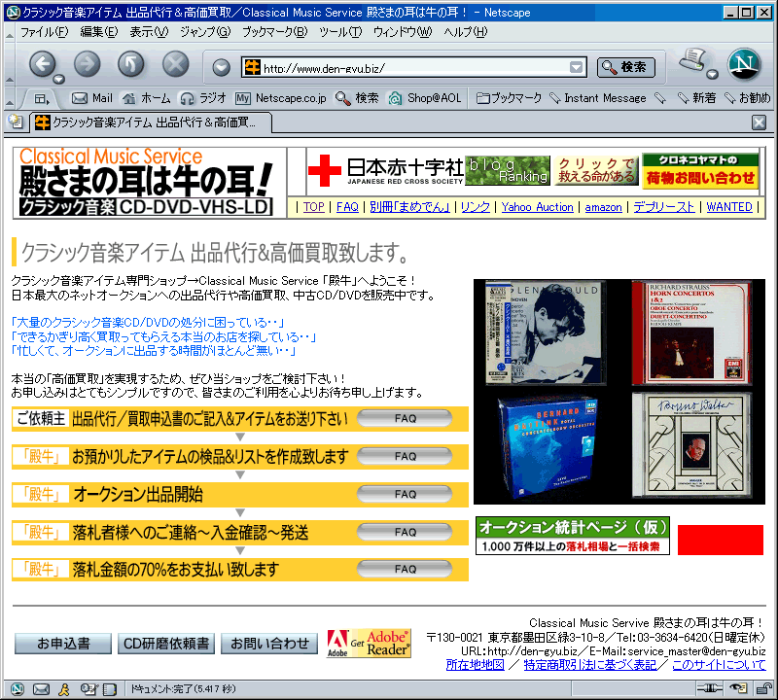Click the Forward navigation arrow
Screen dimensions: 778x700
click(87, 64)
